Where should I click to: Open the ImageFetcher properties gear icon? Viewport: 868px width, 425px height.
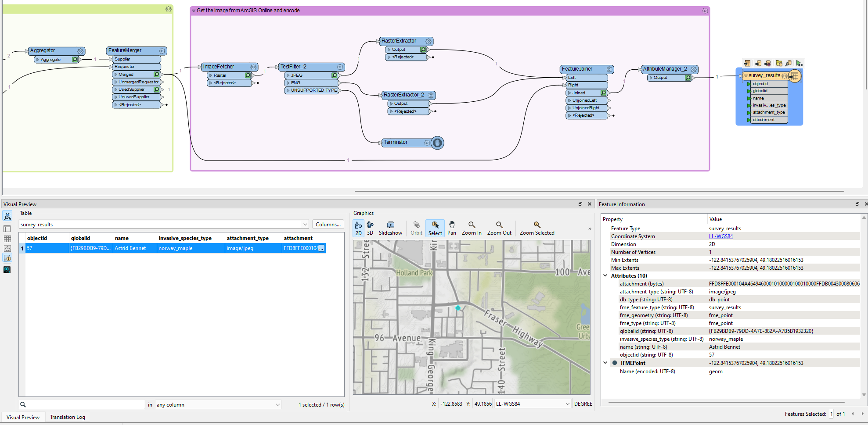point(253,67)
